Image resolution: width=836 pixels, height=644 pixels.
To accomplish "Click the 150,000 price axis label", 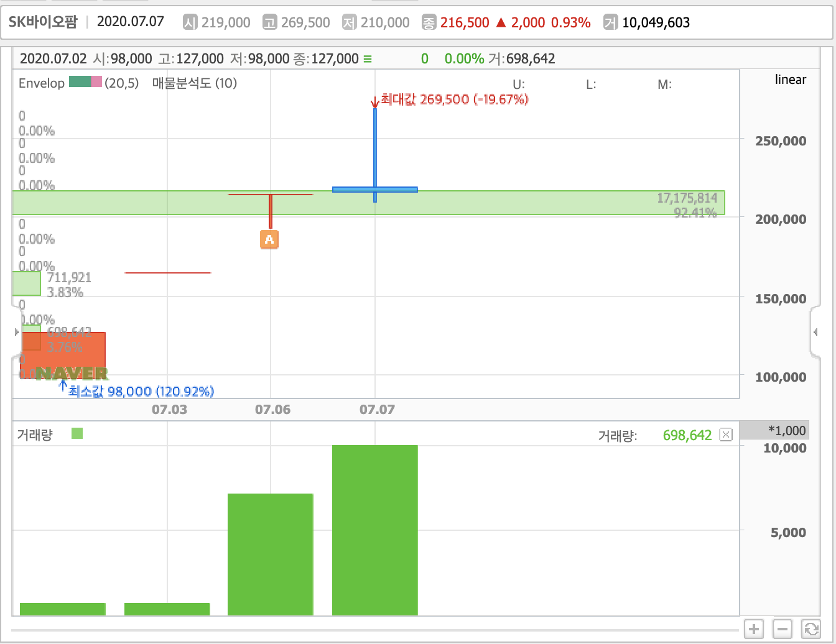I will [x=781, y=298].
